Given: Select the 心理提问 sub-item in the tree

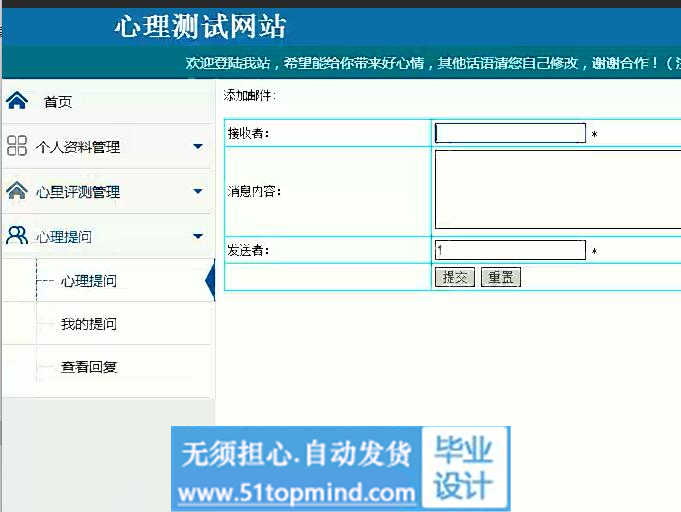Looking at the screenshot, I should 88,281.
